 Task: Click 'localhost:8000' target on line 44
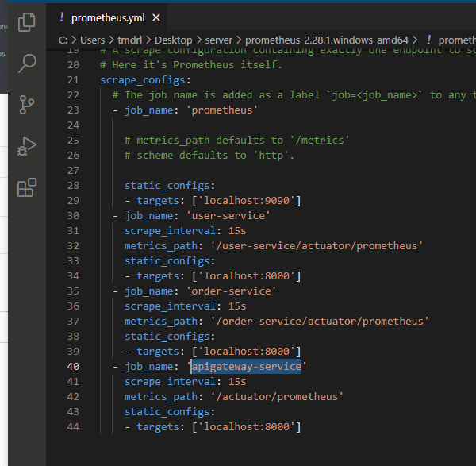tap(246, 426)
